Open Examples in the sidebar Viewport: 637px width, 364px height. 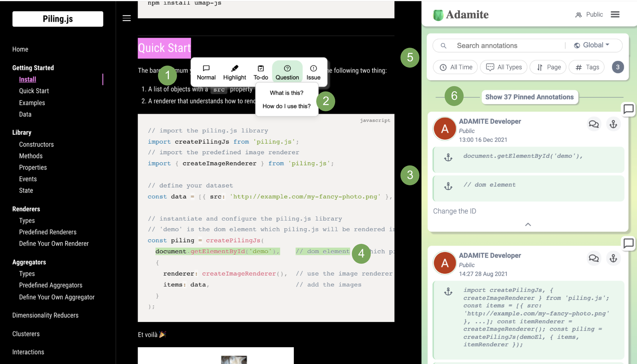[32, 103]
